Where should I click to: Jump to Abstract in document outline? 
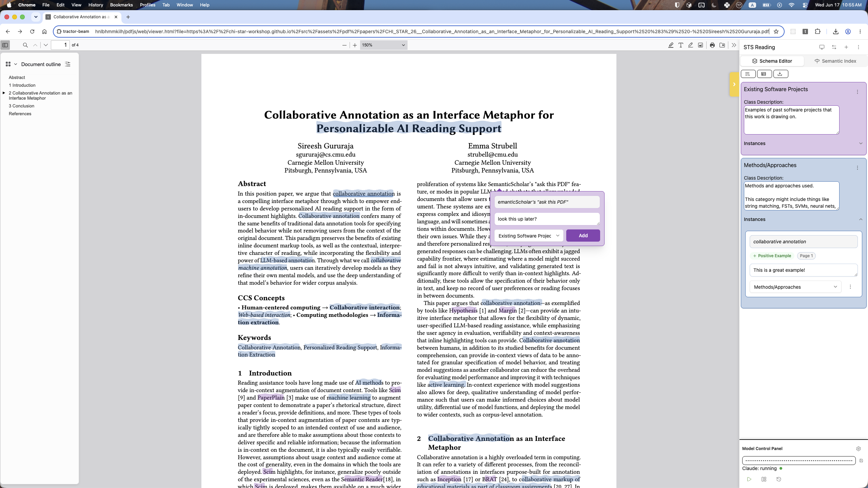pos(17,78)
